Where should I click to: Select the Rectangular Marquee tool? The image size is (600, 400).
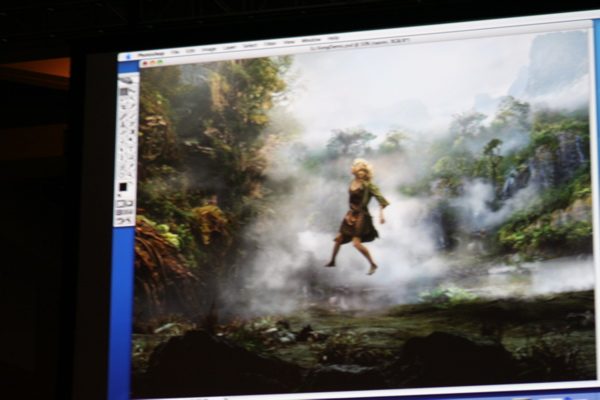click(x=123, y=92)
